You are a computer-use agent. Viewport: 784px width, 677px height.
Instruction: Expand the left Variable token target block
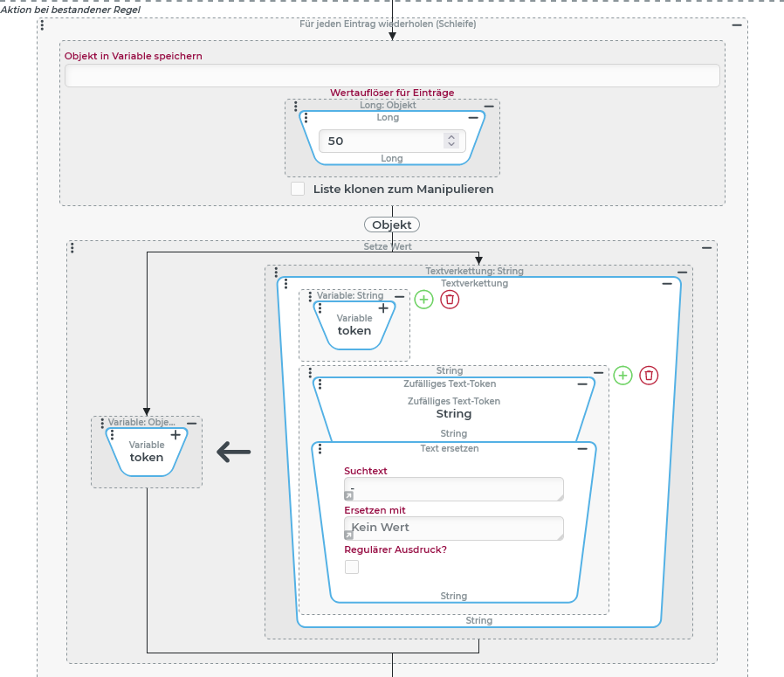tap(175, 434)
